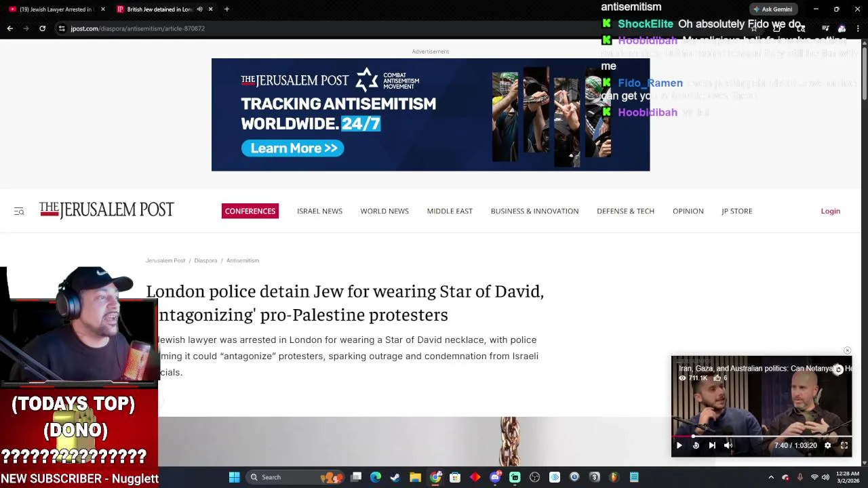Click the microphone icon in system tray

tap(800, 477)
